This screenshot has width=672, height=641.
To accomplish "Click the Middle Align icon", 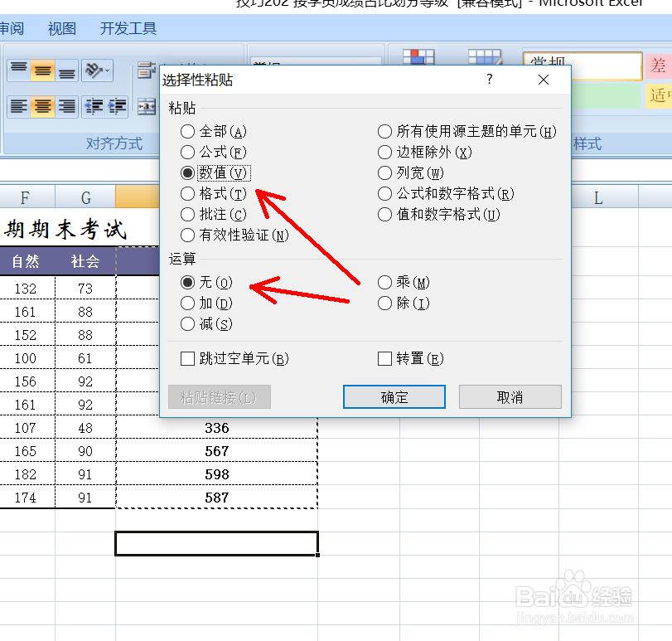I will pyautogui.click(x=43, y=70).
